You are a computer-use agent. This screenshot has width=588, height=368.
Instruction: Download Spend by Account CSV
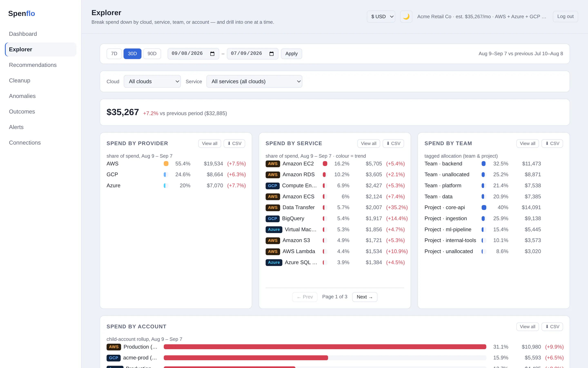(x=552, y=327)
